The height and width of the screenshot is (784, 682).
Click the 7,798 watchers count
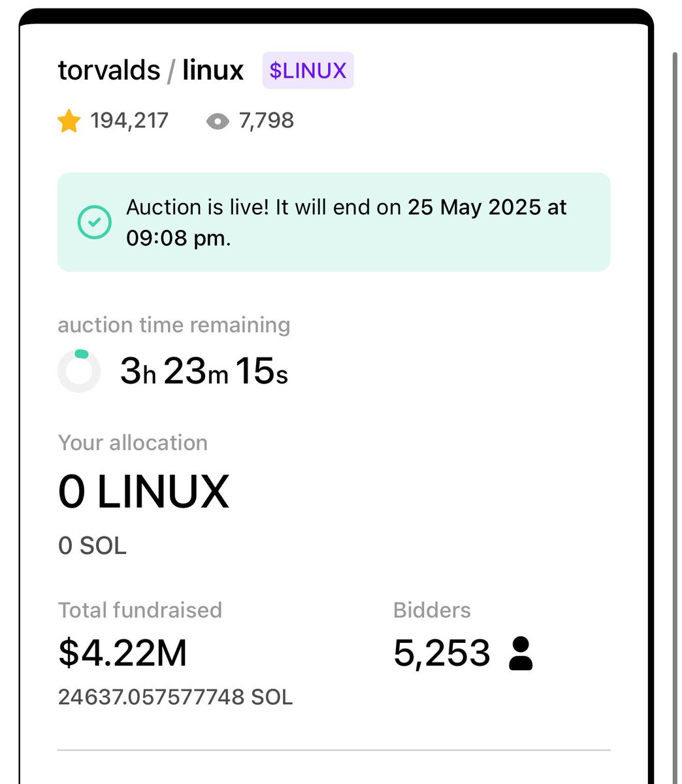267,121
